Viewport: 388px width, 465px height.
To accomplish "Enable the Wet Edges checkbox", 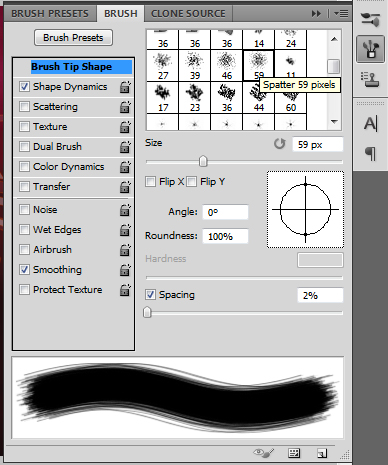I will click(24, 230).
